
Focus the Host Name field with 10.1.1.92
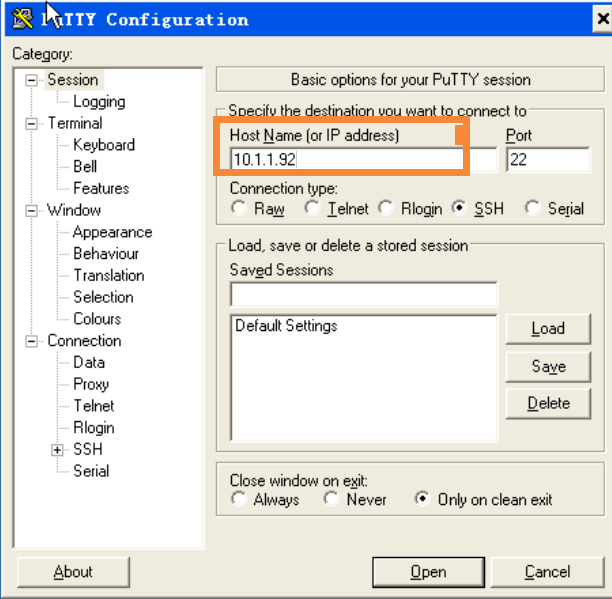click(x=364, y=160)
